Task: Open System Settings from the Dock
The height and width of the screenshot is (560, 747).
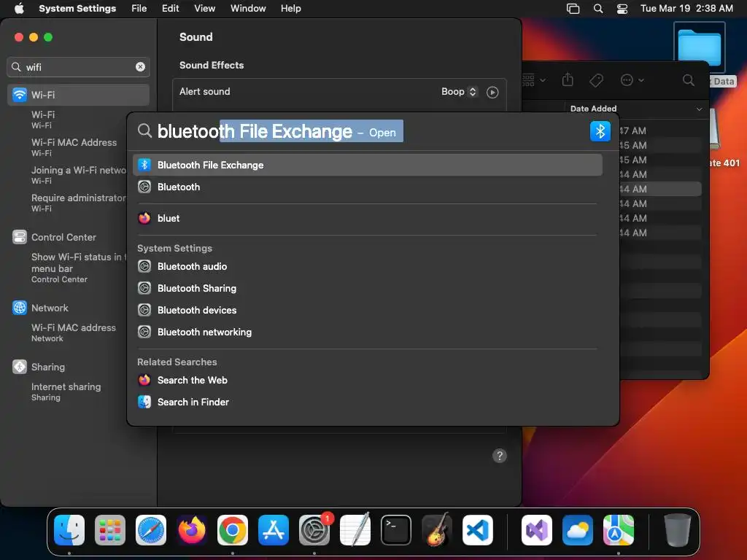Action: tap(314, 530)
